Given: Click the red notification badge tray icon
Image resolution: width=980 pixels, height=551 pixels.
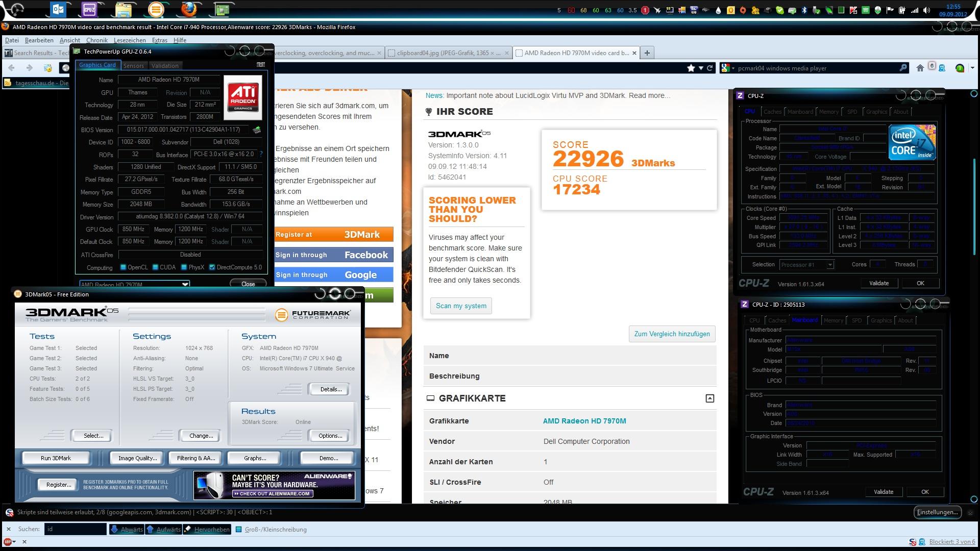Looking at the screenshot, I should [x=645, y=10].
